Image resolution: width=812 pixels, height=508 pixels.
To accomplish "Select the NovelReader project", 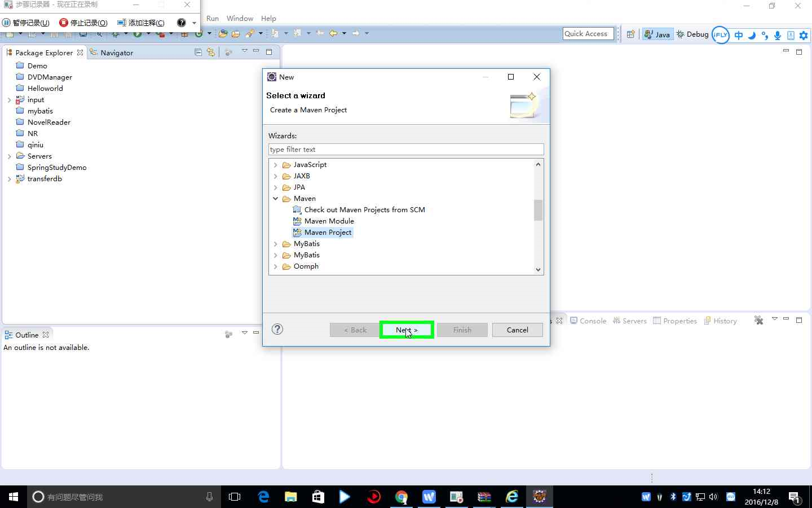I will pos(43,122).
